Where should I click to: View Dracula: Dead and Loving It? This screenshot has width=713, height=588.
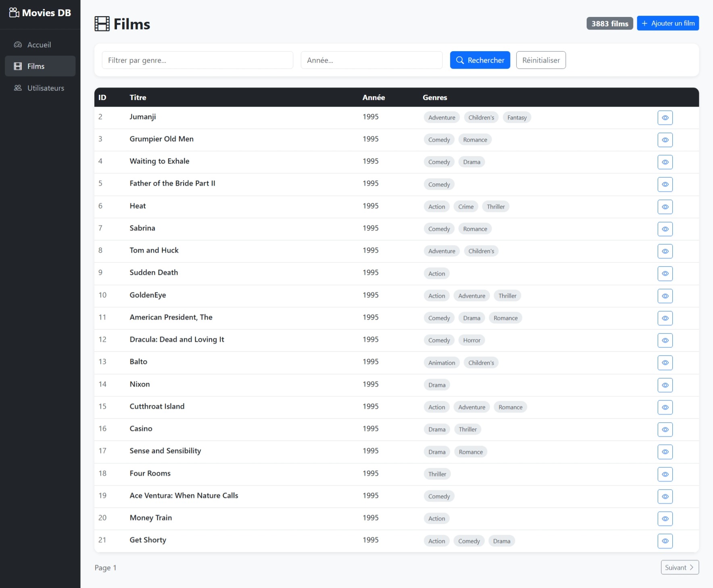(x=665, y=340)
